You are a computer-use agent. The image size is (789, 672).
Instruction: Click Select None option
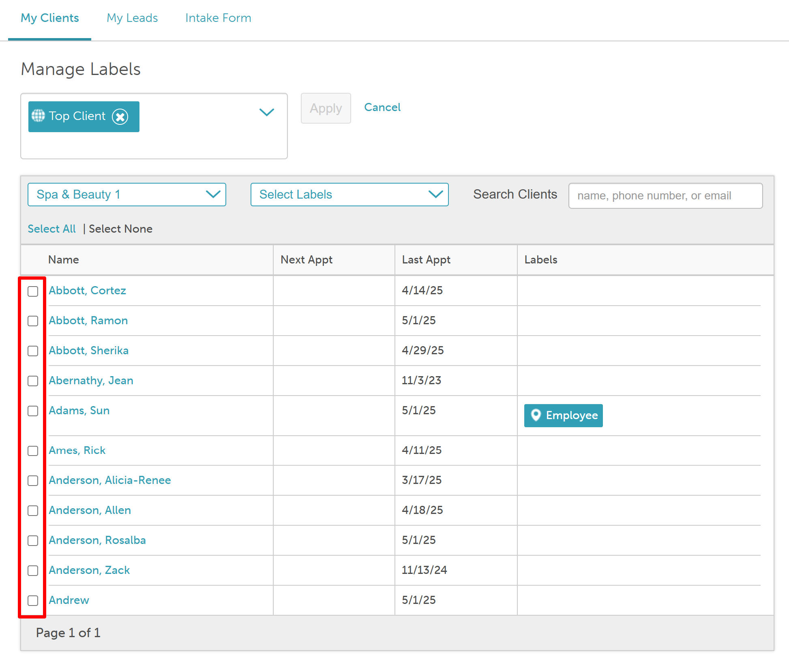point(120,229)
